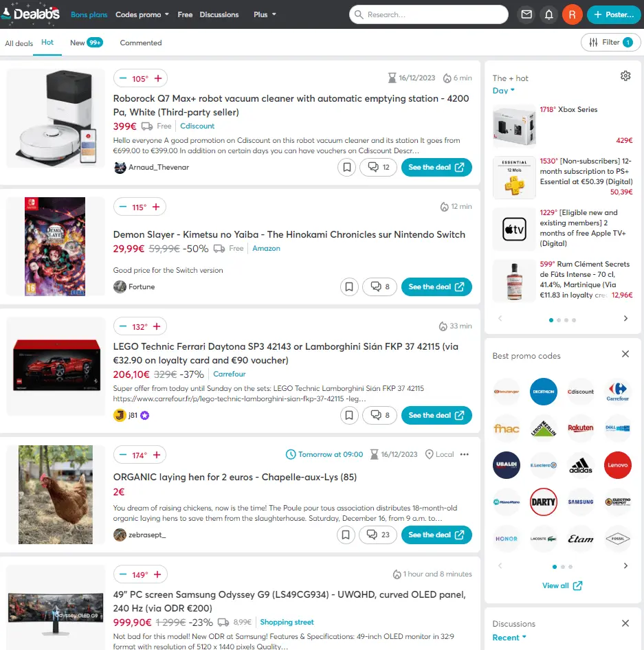Expand the Codes promo dropdown
Image resolution: width=644 pixels, height=650 pixels.
click(142, 14)
